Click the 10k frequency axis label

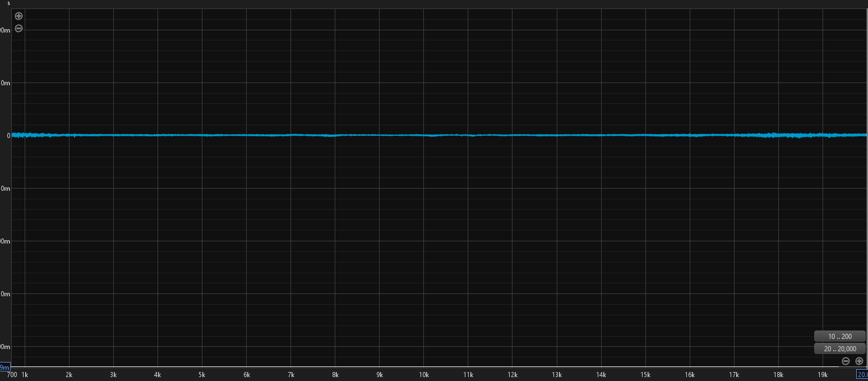tap(424, 374)
